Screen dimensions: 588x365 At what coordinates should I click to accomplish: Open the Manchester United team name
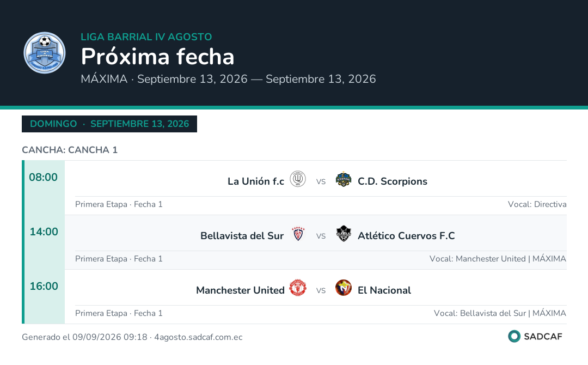click(x=240, y=290)
